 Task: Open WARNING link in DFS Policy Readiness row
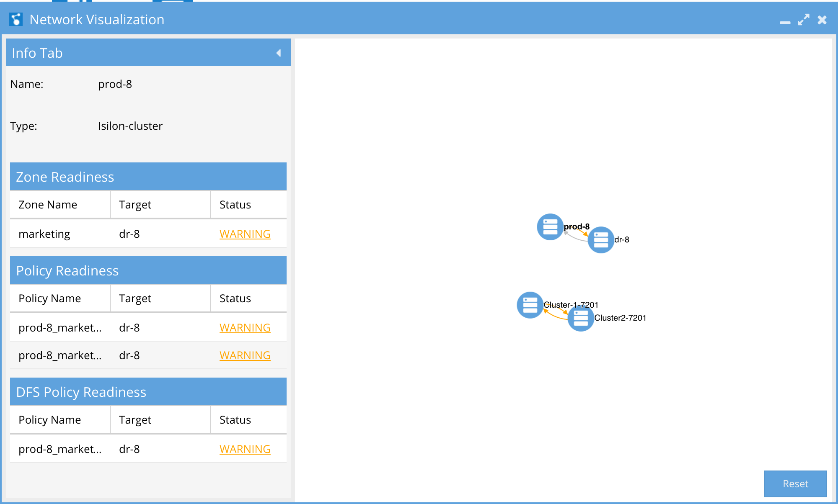pyautogui.click(x=245, y=449)
